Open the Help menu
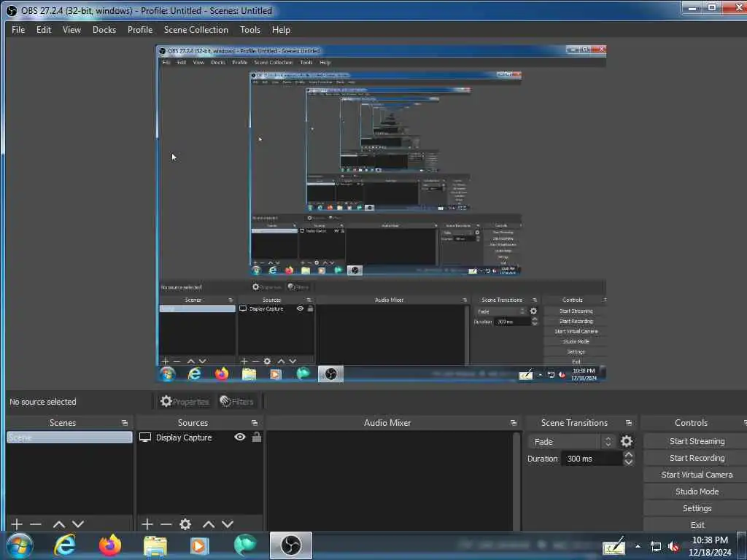The width and height of the screenshot is (747, 560). point(281,29)
